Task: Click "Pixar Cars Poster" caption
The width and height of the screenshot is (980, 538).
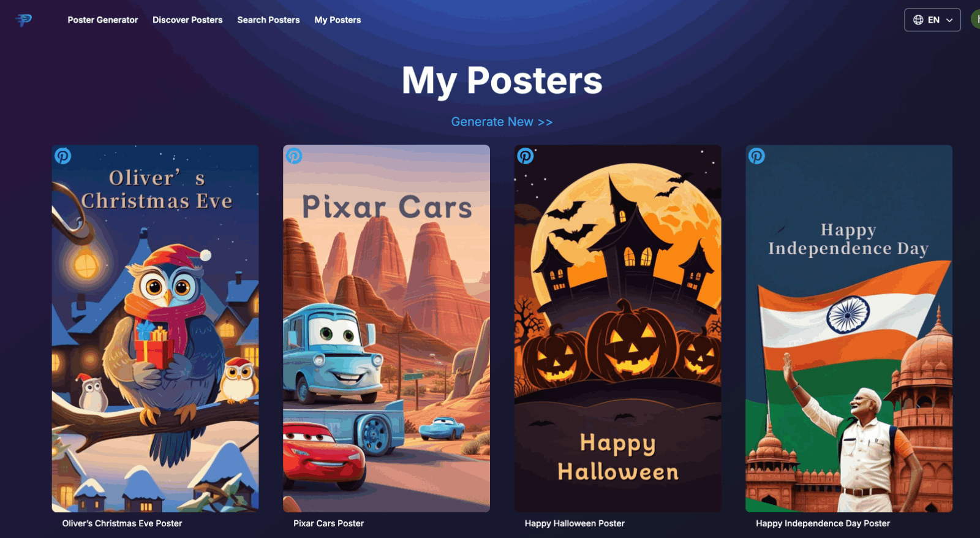Action: click(x=328, y=523)
